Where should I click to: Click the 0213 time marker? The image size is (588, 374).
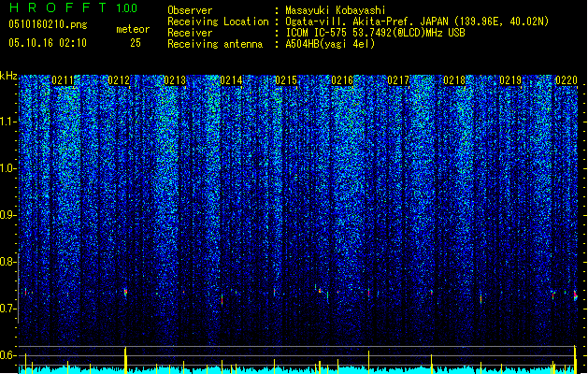[x=175, y=80]
